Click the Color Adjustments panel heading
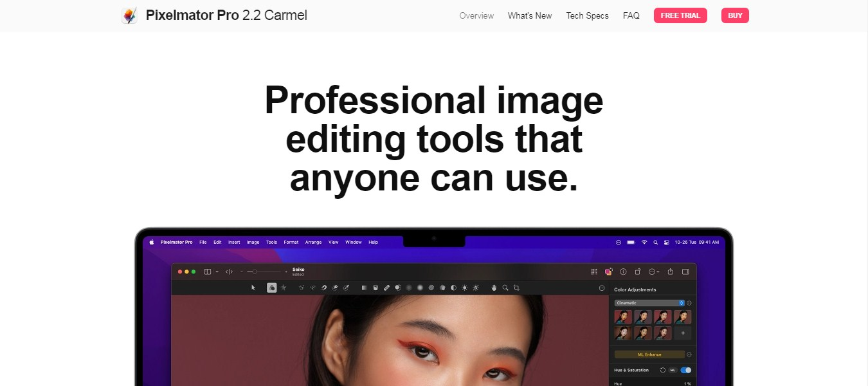Image resolution: width=868 pixels, height=386 pixels. point(635,289)
